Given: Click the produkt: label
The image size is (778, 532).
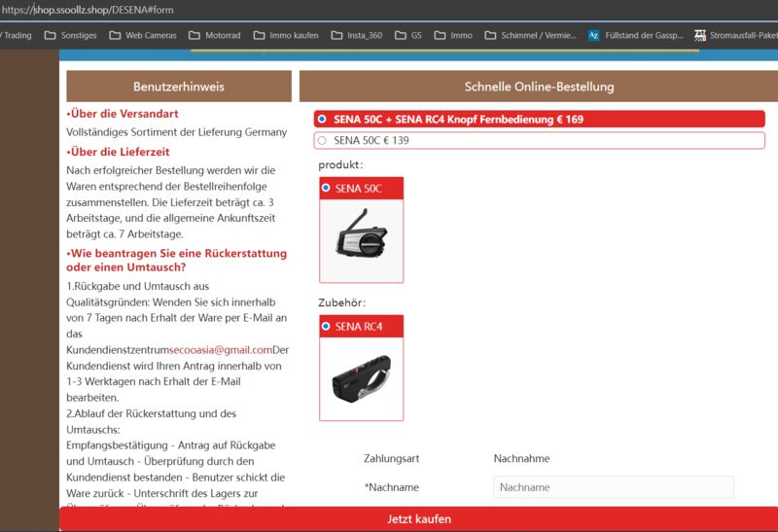Looking at the screenshot, I should [x=341, y=164].
